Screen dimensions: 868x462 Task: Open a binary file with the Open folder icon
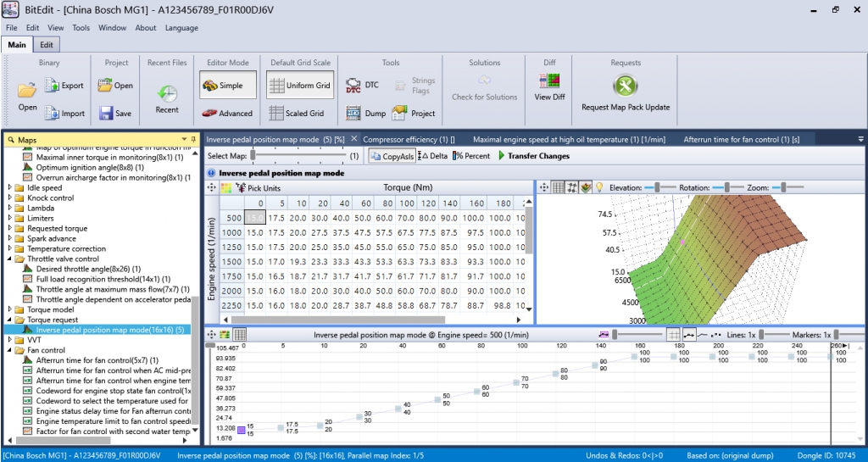[x=26, y=90]
